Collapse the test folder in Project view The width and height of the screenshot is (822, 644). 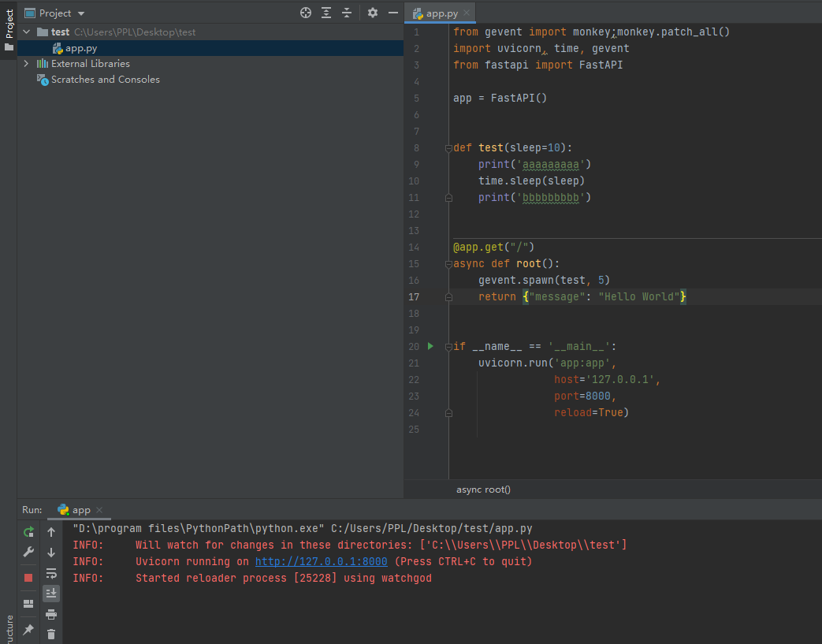[x=26, y=31]
